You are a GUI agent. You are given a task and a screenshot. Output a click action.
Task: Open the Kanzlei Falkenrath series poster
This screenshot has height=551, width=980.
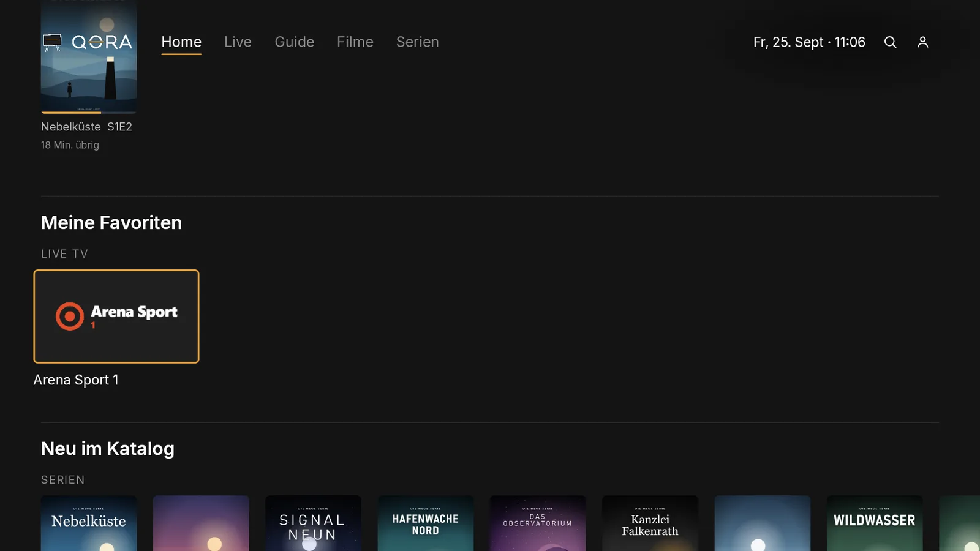click(650, 523)
